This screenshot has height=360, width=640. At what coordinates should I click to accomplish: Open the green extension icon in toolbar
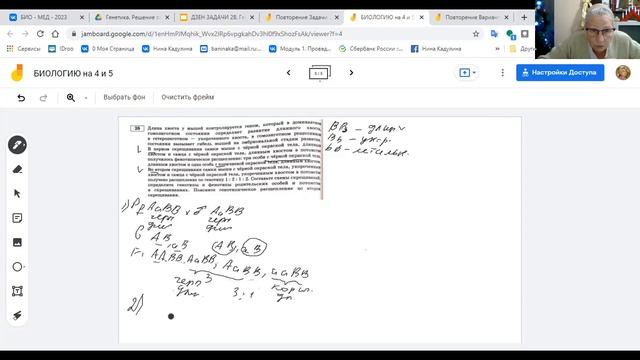[x=510, y=34]
